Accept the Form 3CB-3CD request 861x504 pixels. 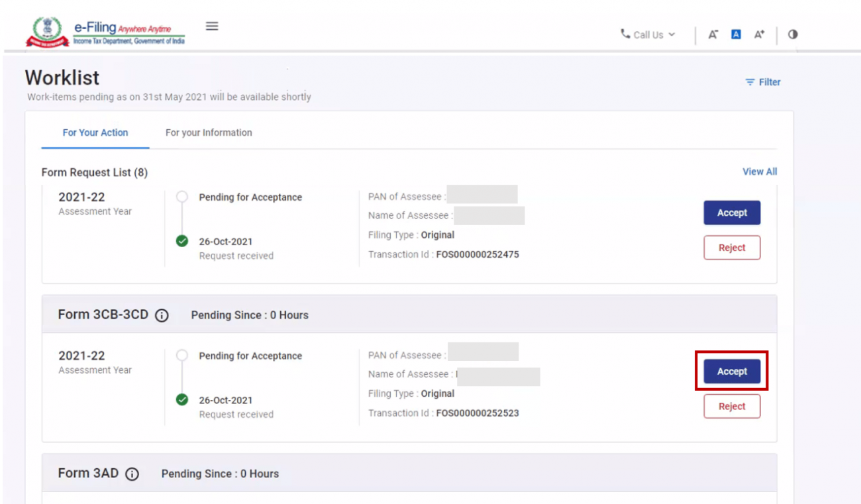pos(732,372)
